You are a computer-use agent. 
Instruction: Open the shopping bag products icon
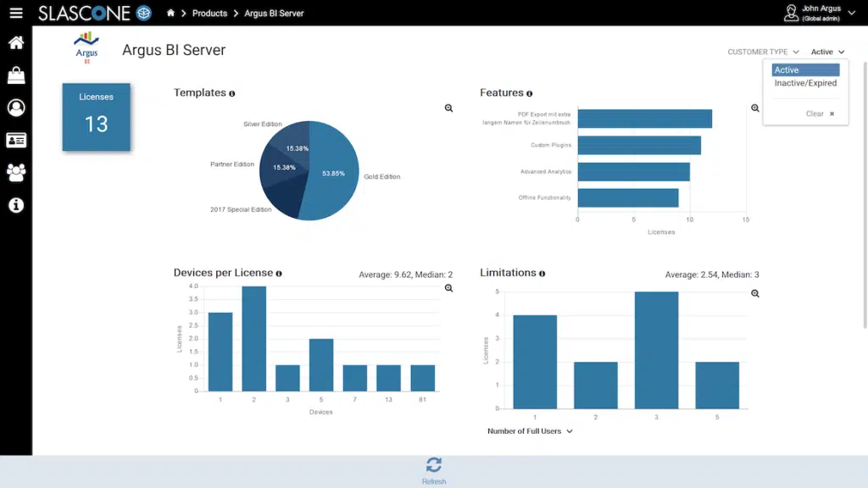(16, 75)
